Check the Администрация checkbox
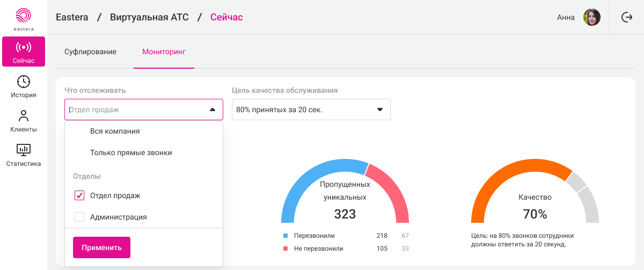 click(x=79, y=217)
